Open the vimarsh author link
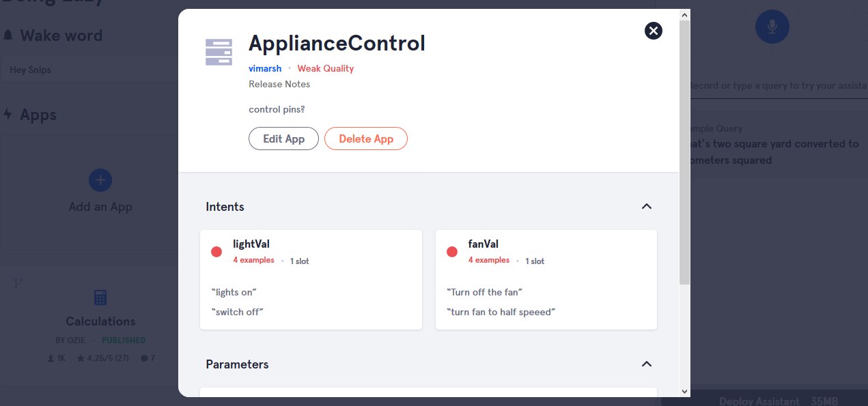 click(265, 68)
